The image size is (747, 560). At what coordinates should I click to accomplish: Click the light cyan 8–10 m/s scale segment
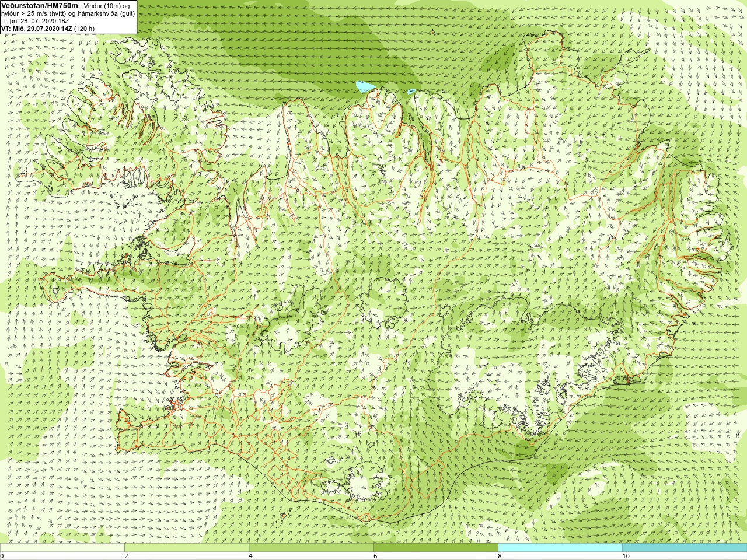coord(560,548)
